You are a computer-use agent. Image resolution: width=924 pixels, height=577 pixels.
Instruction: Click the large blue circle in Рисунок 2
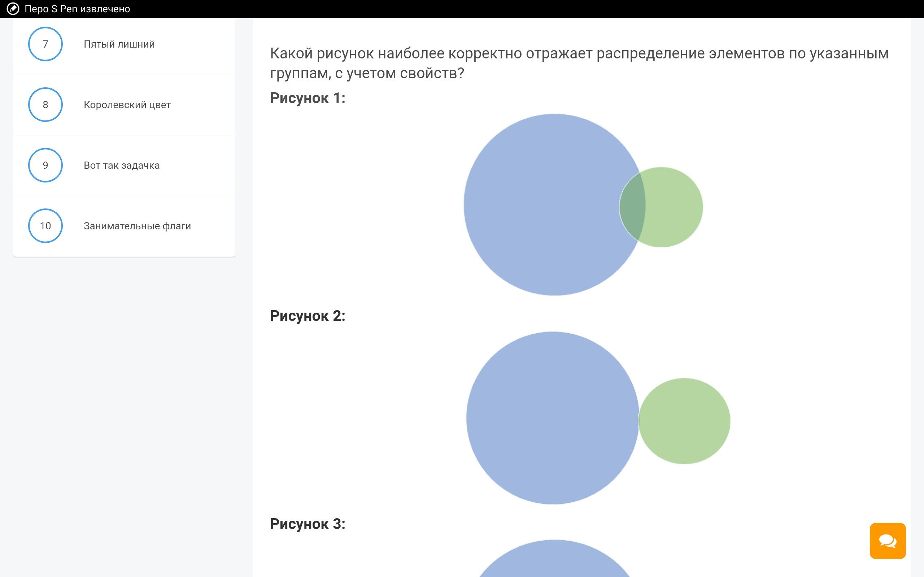point(552,418)
